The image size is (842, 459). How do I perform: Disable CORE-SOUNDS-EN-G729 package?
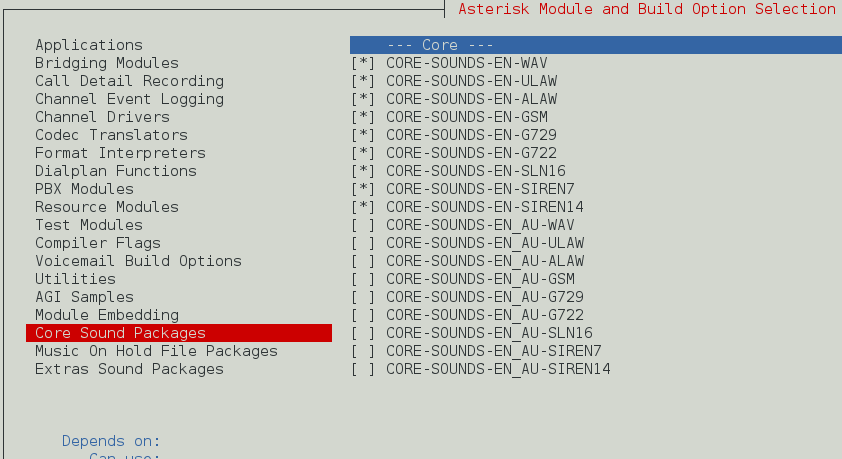(x=363, y=135)
